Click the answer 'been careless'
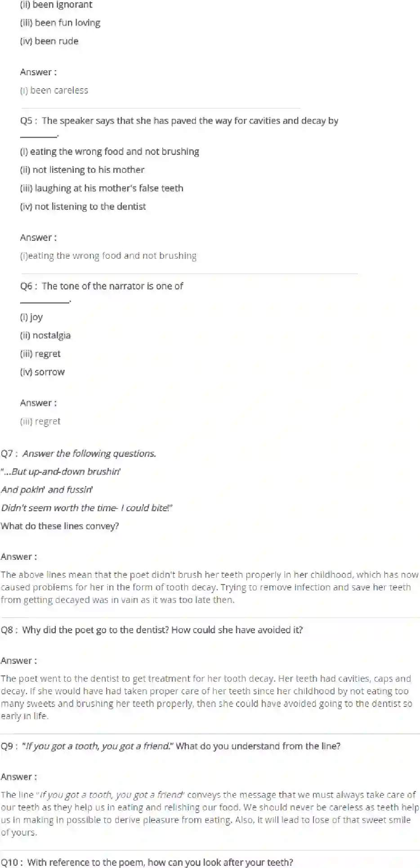Image resolution: width=420 pixels, height=868 pixels. [54, 90]
